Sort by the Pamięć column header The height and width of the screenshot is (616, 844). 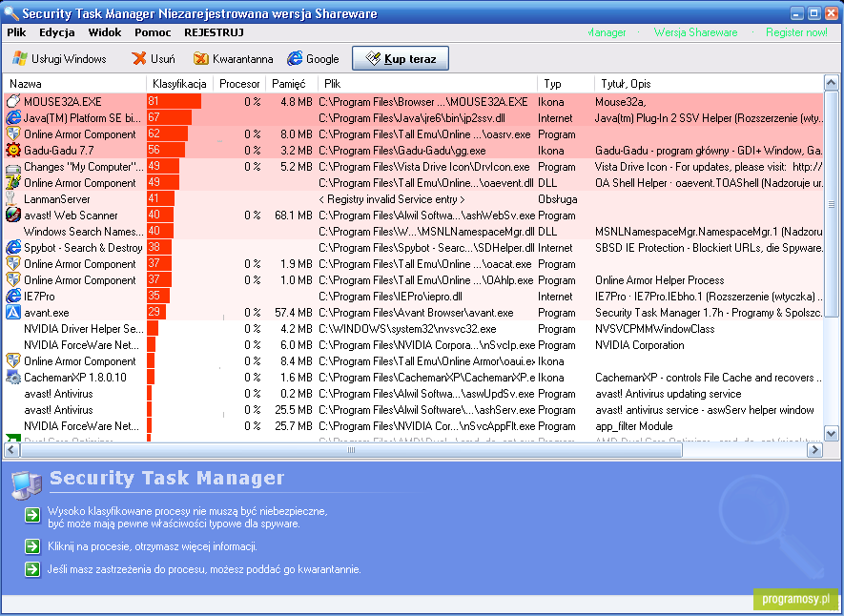[x=292, y=83]
